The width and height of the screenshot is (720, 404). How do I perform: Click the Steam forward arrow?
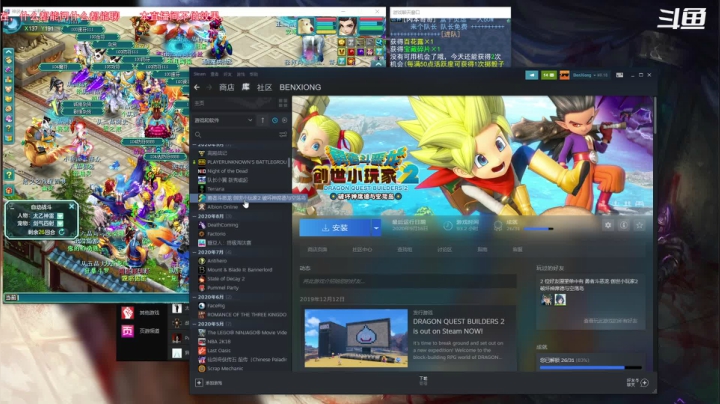click(x=209, y=87)
